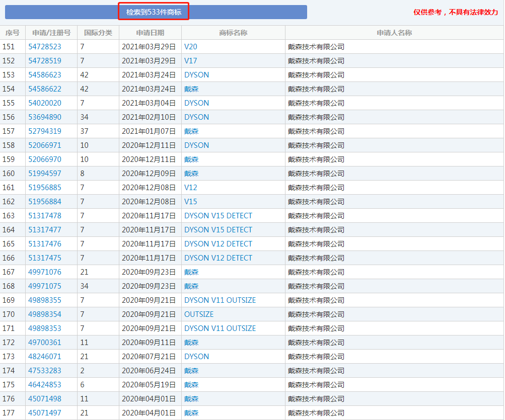Click the 申请人名称 column header

[394, 33]
